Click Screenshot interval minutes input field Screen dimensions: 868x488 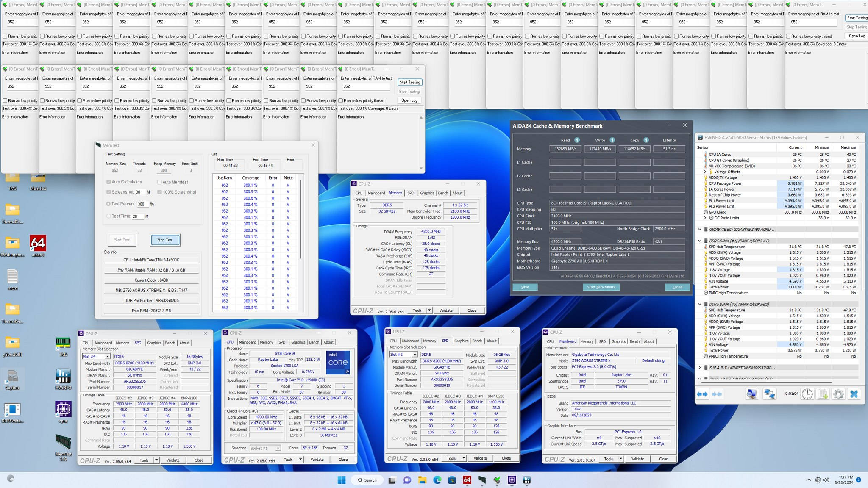click(x=140, y=192)
